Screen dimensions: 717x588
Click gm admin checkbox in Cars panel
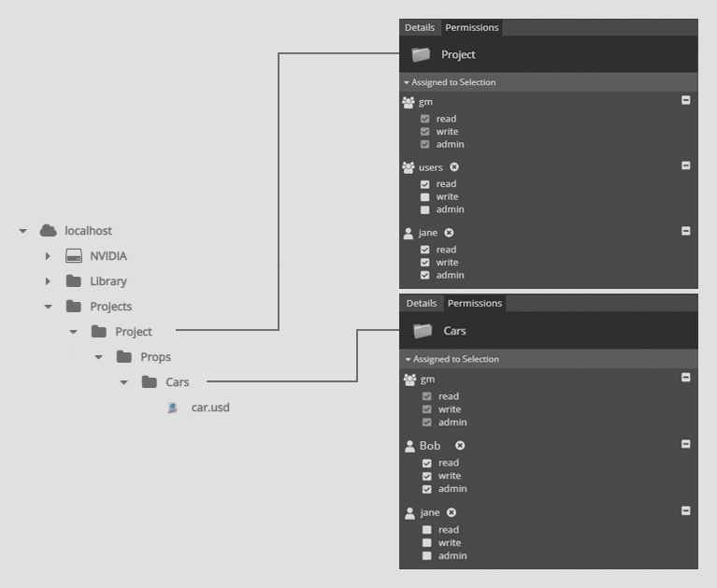point(426,423)
